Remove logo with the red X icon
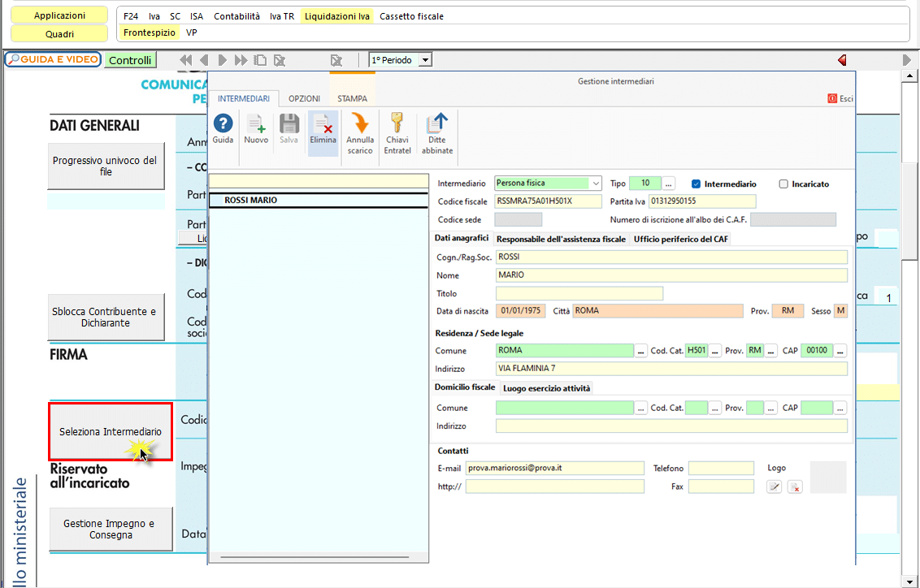 click(x=795, y=486)
